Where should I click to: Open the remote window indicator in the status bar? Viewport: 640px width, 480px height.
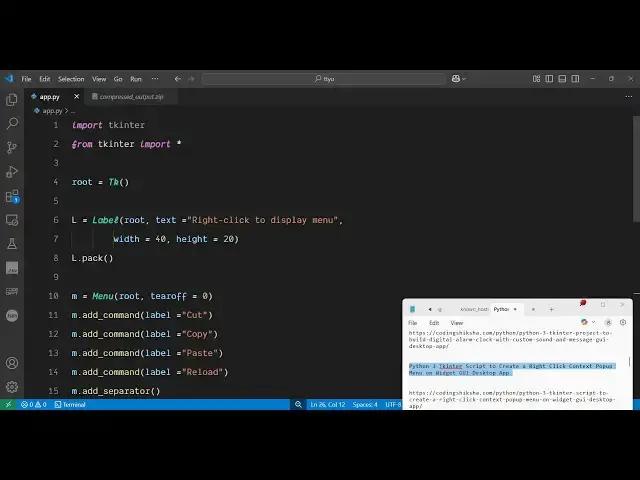tap(8, 404)
